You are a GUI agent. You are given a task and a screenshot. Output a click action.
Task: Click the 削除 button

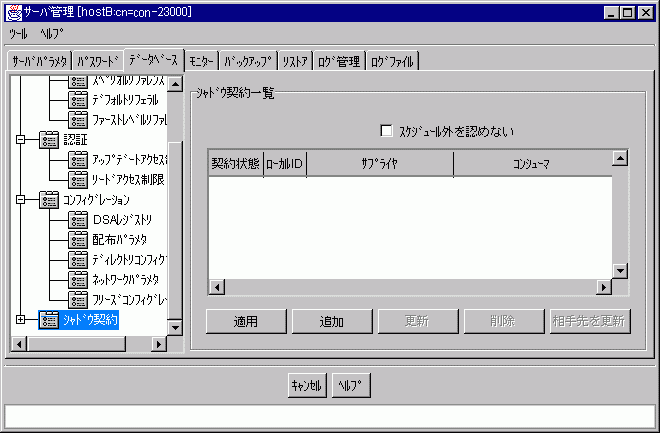pyautogui.click(x=504, y=321)
